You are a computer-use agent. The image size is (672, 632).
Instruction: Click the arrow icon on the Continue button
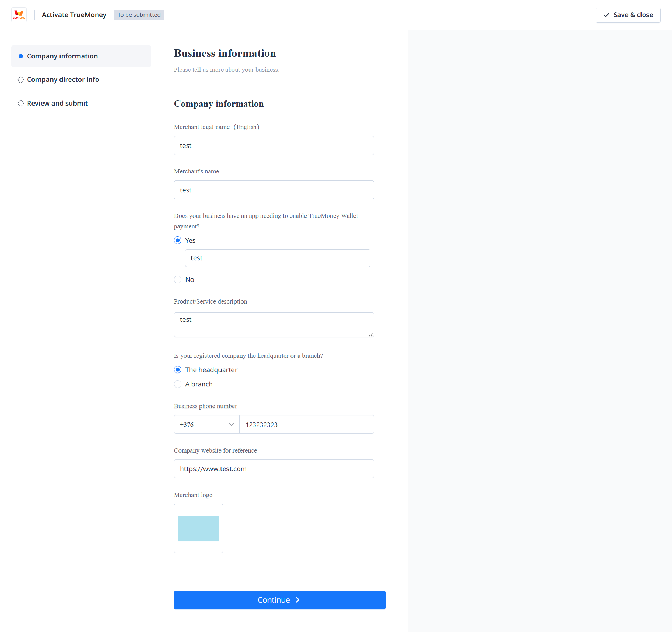[298, 600]
